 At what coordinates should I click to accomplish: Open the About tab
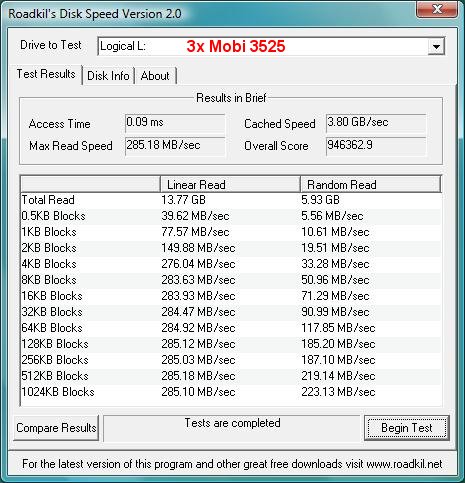pyautogui.click(x=155, y=76)
